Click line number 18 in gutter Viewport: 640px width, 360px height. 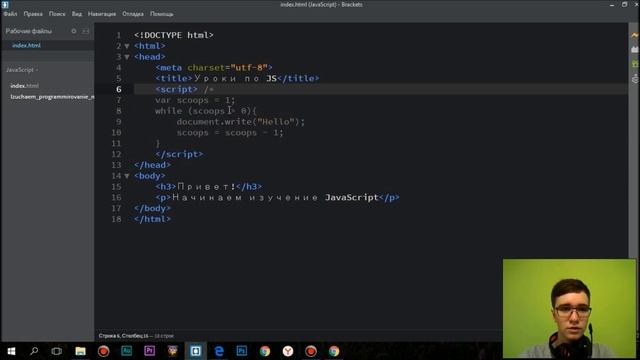(117, 219)
